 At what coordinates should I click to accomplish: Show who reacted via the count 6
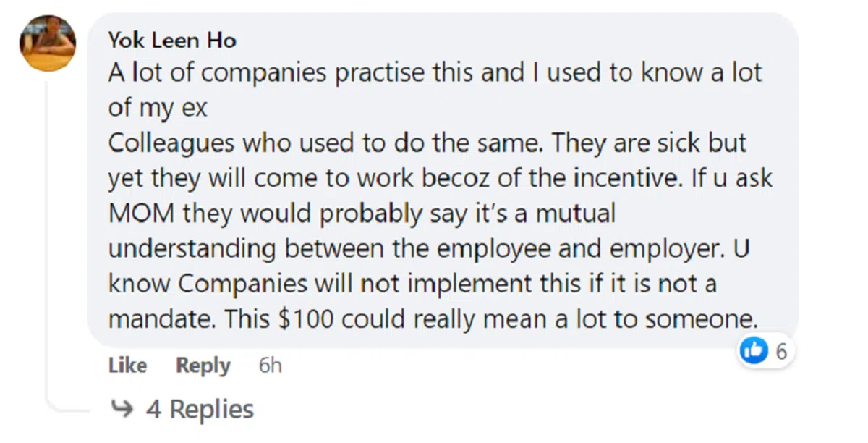coord(781,352)
